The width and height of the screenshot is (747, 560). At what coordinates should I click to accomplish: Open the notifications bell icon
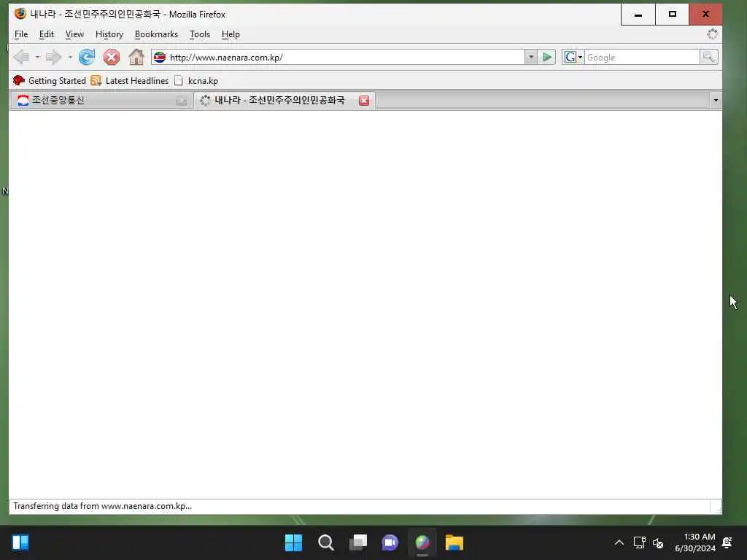tap(727, 542)
